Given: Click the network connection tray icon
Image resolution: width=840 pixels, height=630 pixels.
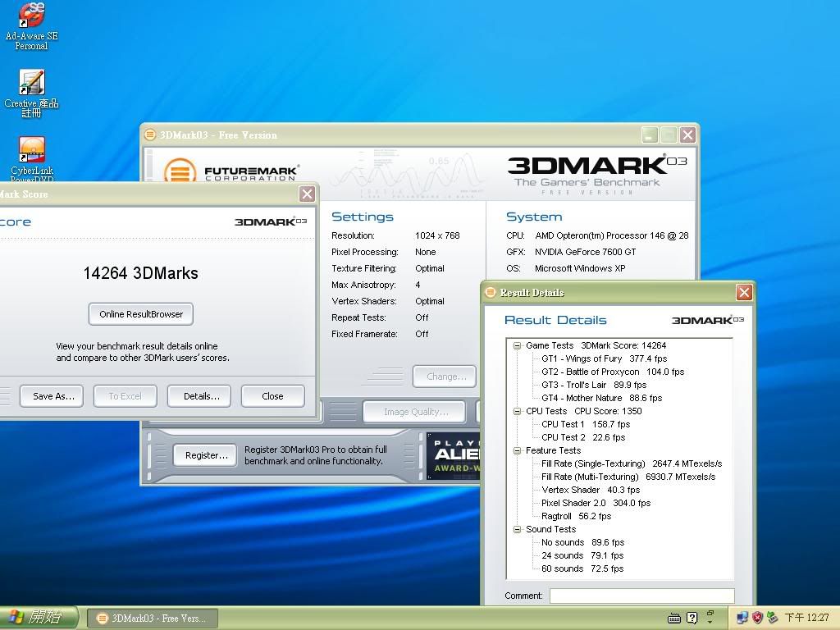Looking at the screenshot, I should point(742,618).
